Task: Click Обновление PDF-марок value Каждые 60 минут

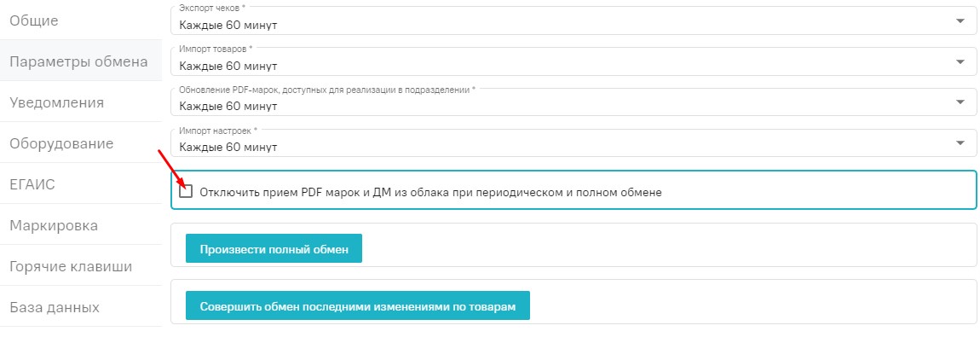Action: pyautogui.click(x=228, y=107)
